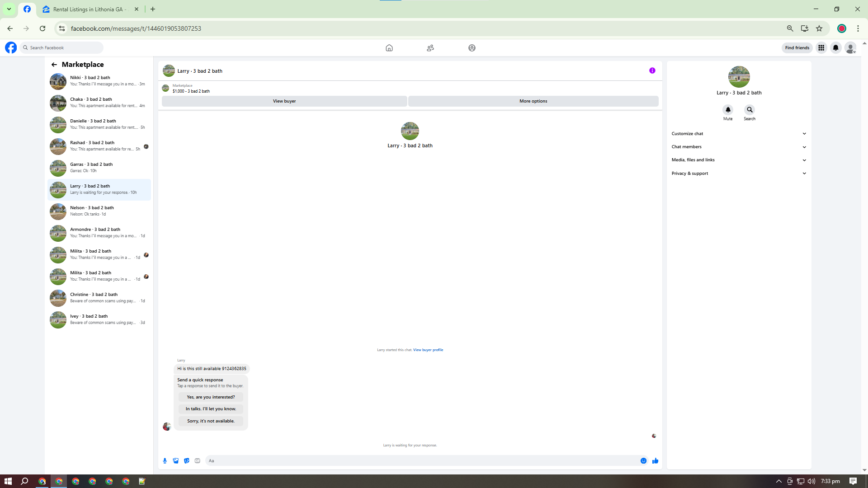Mute the Larry conversation
Image resolution: width=868 pixels, height=488 pixels.
click(728, 110)
